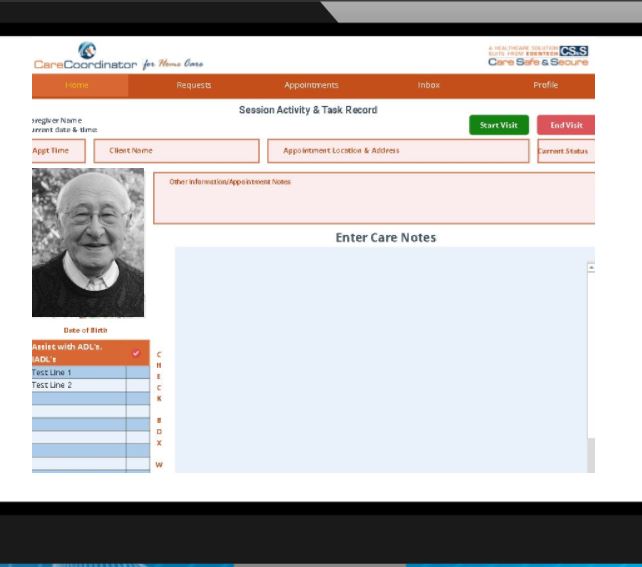
Task: Go to the Appointments tab
Action: pos(311,85)
